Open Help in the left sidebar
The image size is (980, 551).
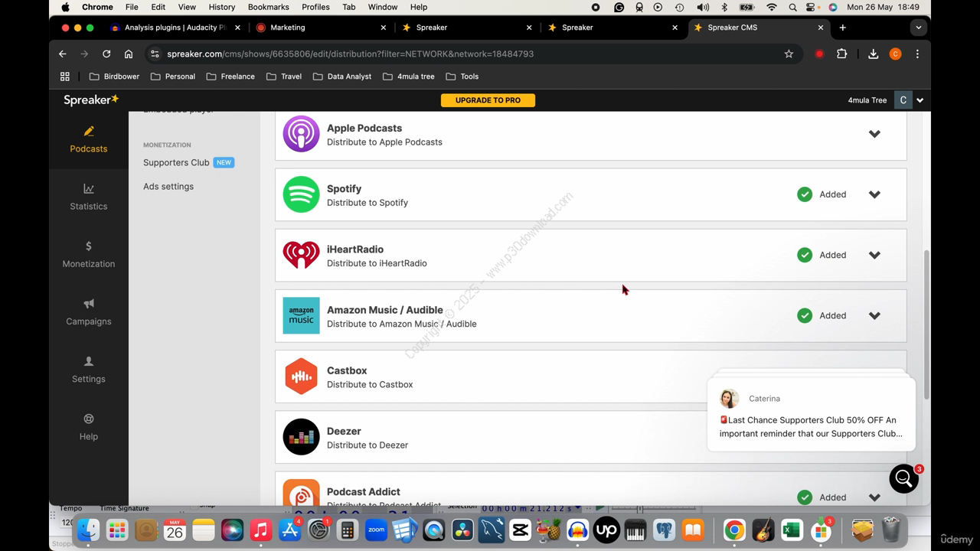pyautogui.click(x=89, y=427)
